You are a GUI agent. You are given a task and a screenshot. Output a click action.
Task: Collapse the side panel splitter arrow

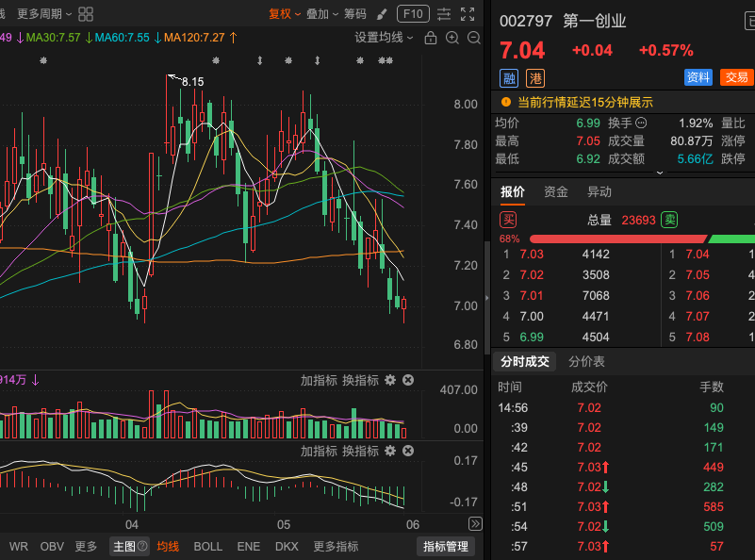486,298
